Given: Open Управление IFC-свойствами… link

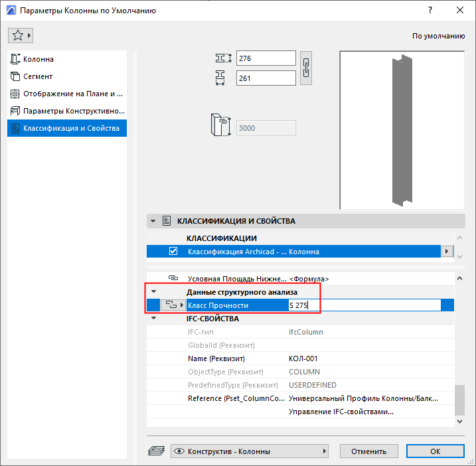Looking at the screenshot, I should 341,412.
